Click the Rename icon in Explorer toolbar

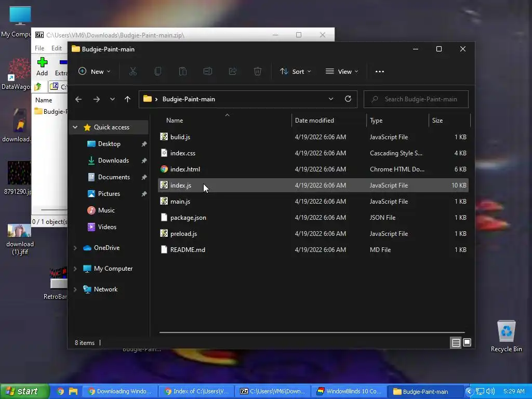[x=208, y=71]
